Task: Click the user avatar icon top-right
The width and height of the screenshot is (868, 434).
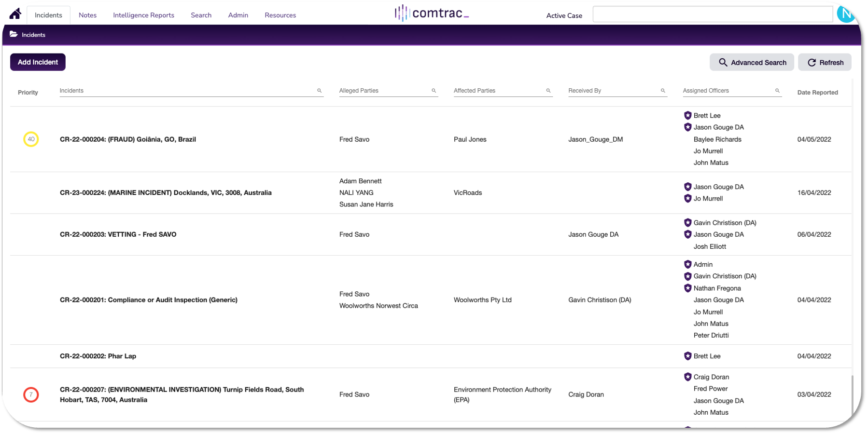Action: click(x=846, y=14)
